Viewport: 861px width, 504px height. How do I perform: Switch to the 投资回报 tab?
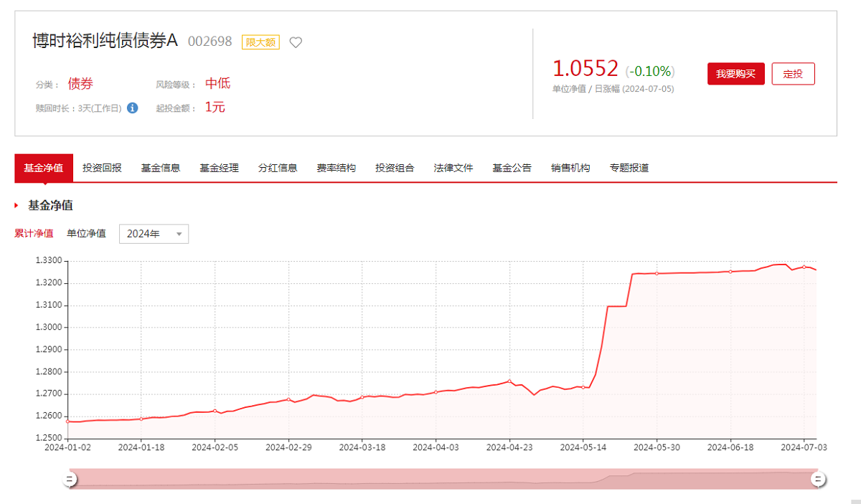[x=102, y=168]
